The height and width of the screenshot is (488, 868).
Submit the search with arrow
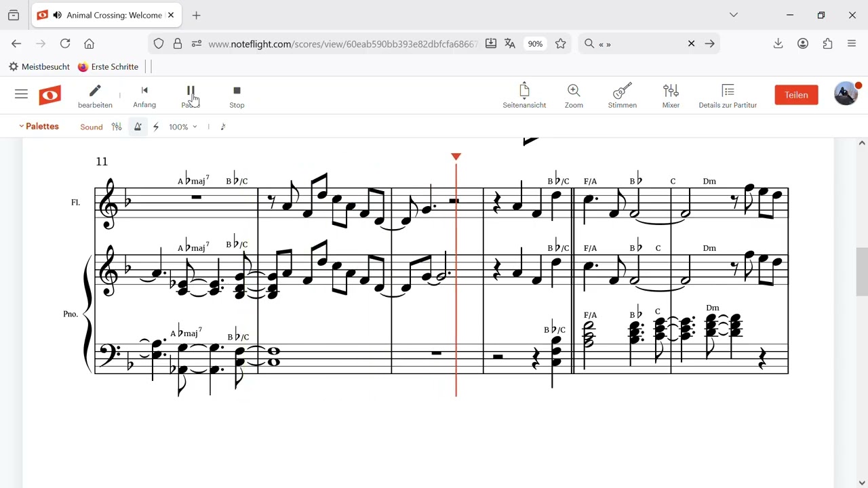(709, 43)
